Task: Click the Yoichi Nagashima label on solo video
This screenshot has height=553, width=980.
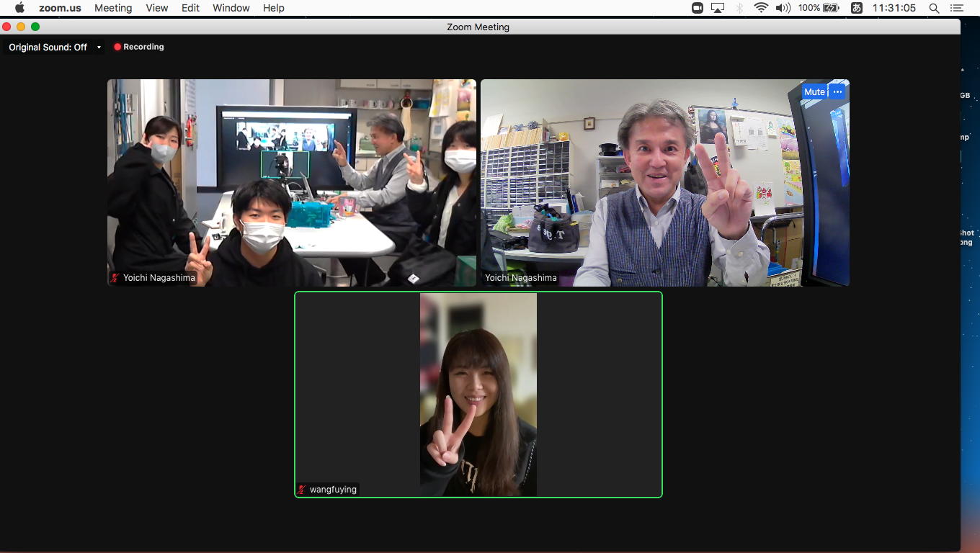Action: pos(521,278)
